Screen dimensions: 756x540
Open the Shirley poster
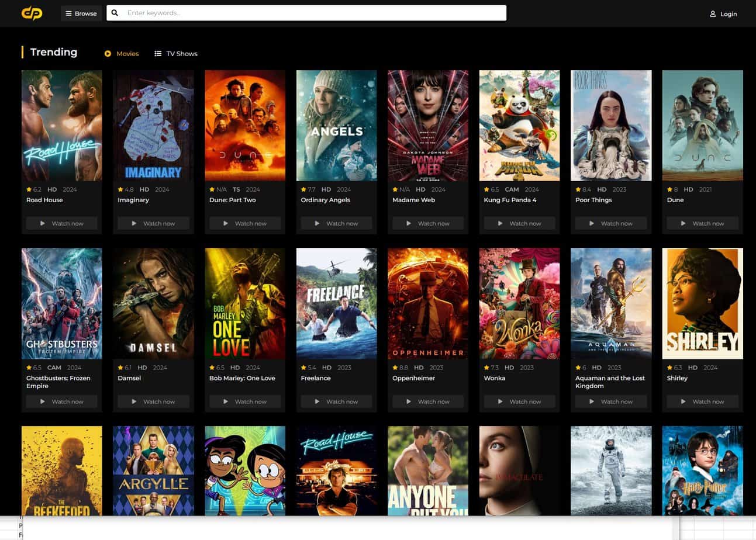pyautogui.click(x=703, y=303)
